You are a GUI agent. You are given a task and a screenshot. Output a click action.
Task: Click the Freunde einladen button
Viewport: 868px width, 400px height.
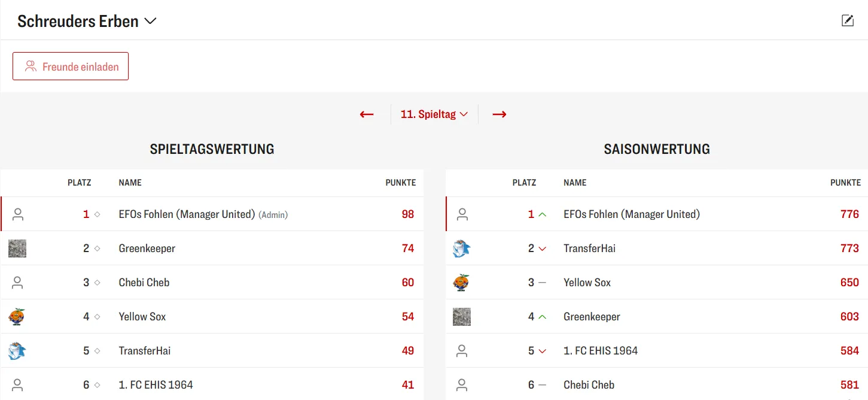pos(71,66)
